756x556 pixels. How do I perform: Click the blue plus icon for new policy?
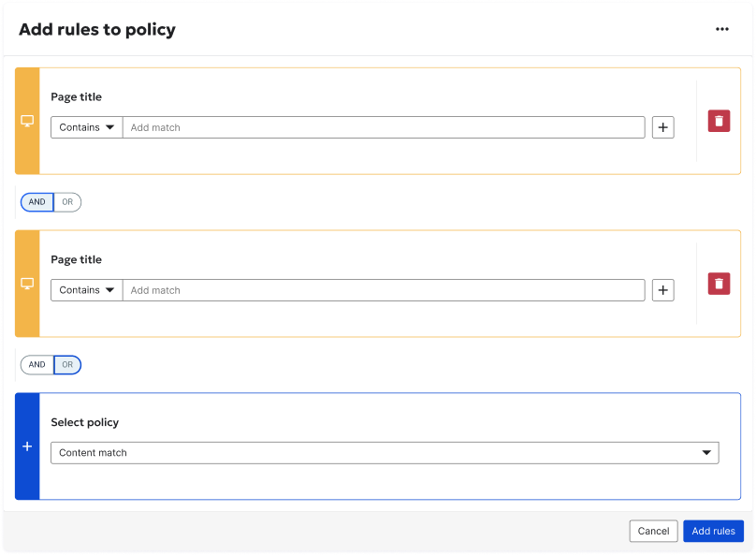27,446
